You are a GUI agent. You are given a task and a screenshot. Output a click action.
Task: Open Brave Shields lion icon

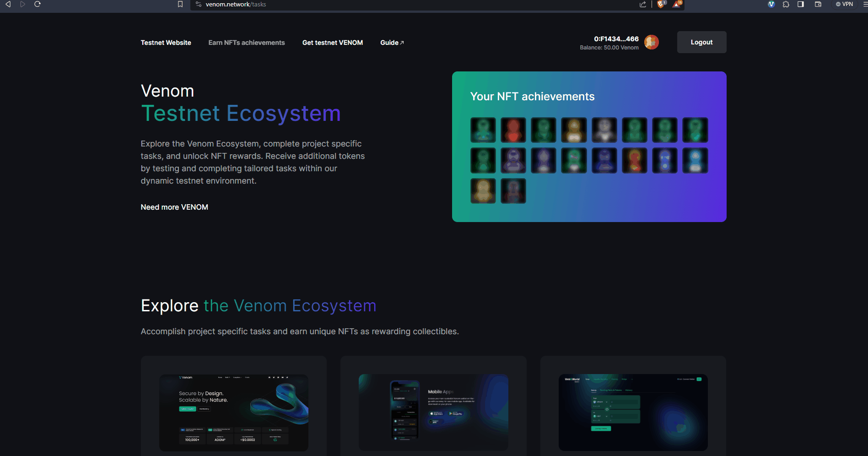pyautogui.click(x=661, y=4)
